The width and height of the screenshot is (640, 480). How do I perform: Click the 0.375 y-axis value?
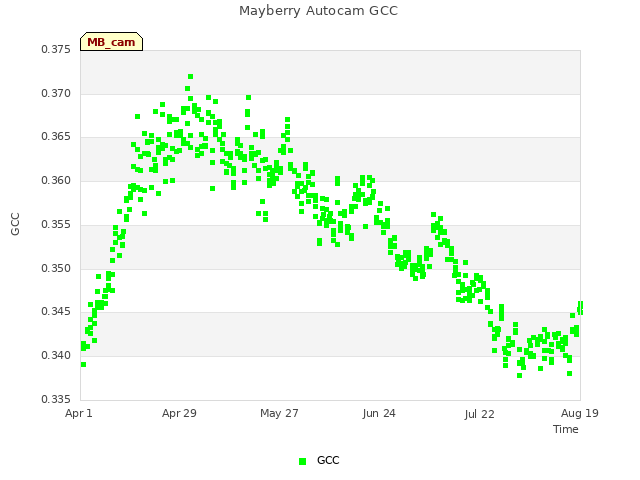[x=56, y=49]
